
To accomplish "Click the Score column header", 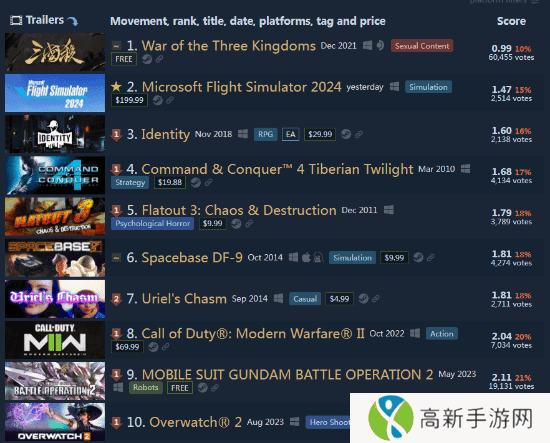I will point(511,21).
